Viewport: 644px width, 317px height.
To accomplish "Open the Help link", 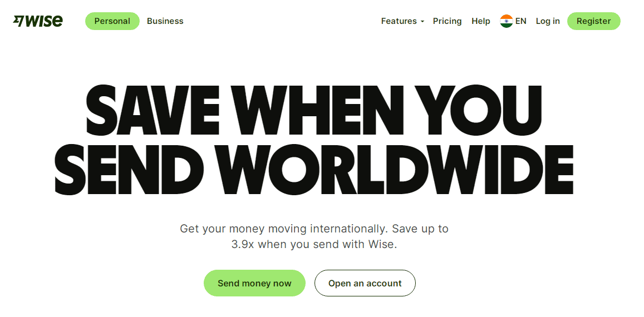I will point(480,21).
